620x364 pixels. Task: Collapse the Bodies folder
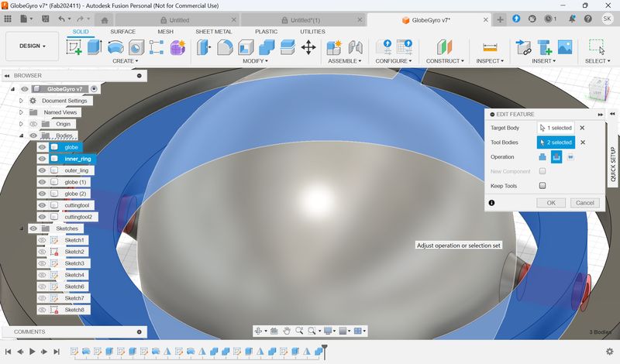(22, 136)
